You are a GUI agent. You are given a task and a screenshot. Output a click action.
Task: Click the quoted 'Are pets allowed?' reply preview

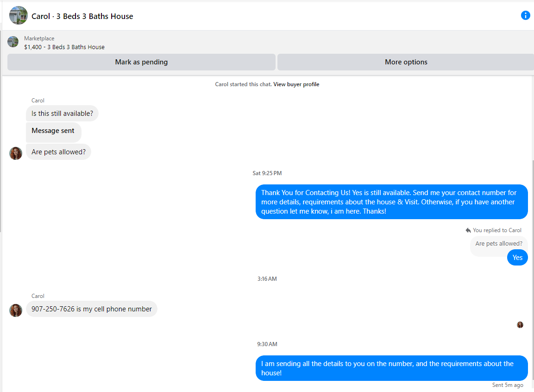(x=499, y=244)
